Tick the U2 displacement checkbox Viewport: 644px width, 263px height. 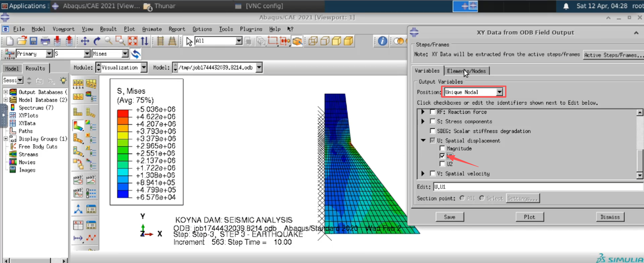(x=442, y=164)
